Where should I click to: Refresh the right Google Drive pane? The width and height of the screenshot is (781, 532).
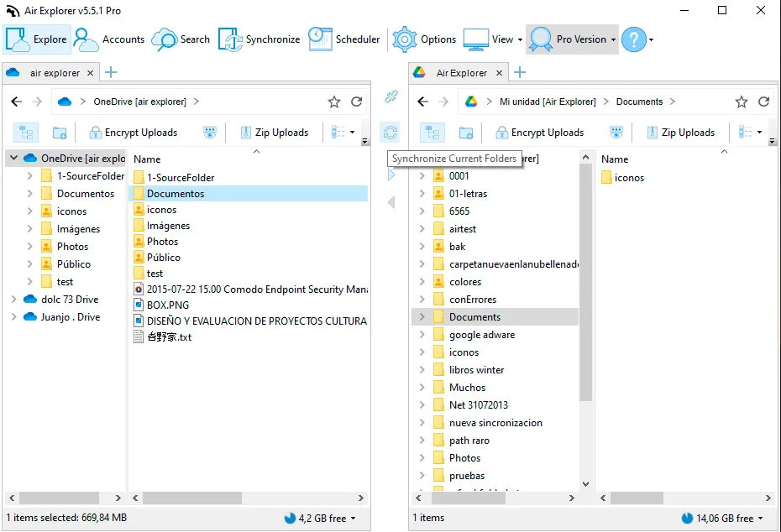(x=763, y=102)
